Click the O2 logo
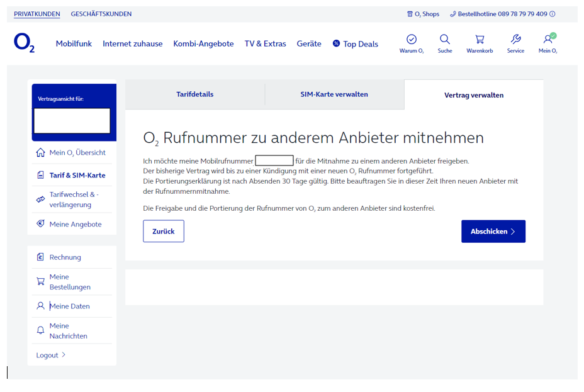 24,43
